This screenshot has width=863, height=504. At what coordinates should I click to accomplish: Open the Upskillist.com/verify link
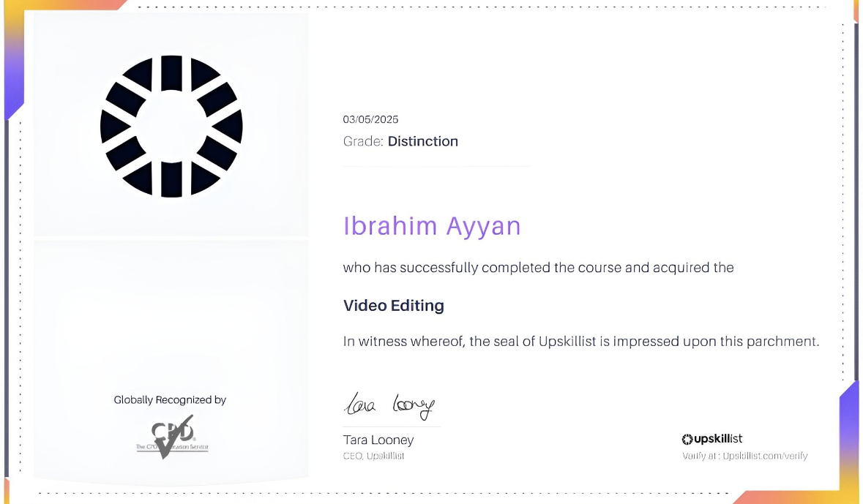pos(765,456)
